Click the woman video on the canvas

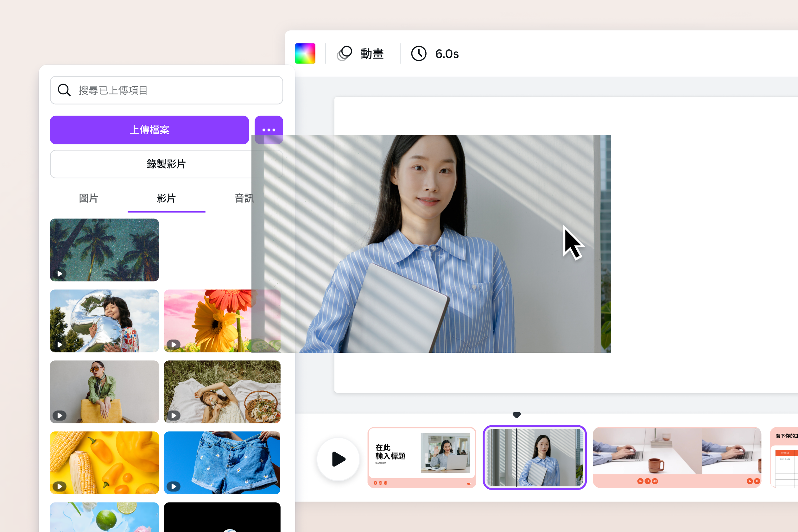431,244
